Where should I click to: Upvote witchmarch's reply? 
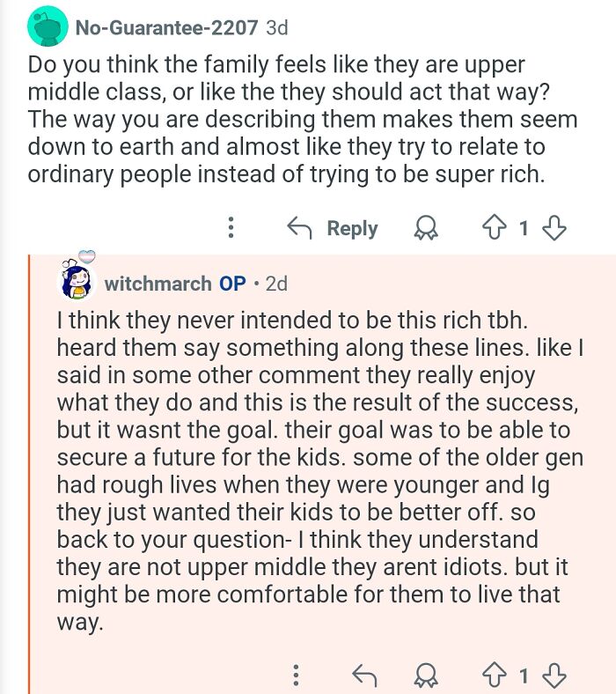click(493, 676)
